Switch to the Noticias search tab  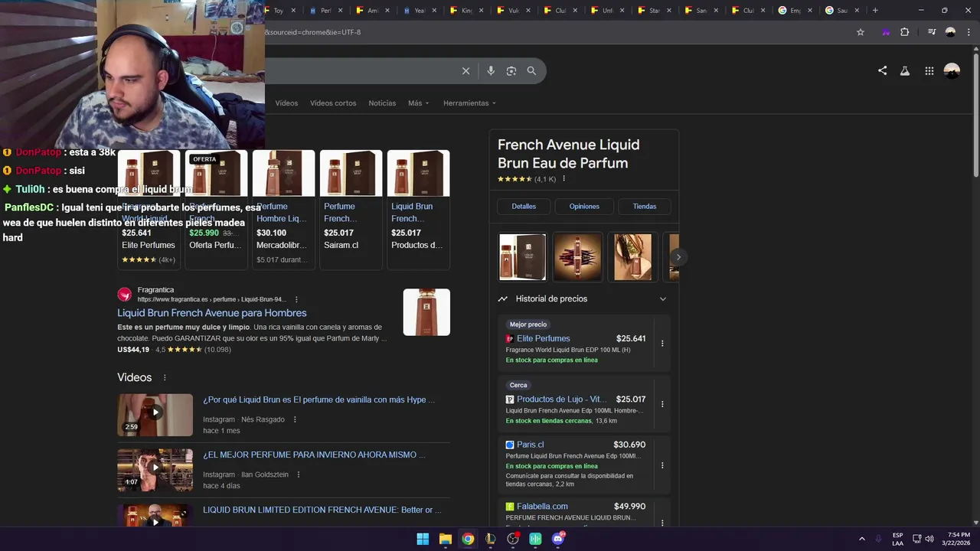coord(382,103)
